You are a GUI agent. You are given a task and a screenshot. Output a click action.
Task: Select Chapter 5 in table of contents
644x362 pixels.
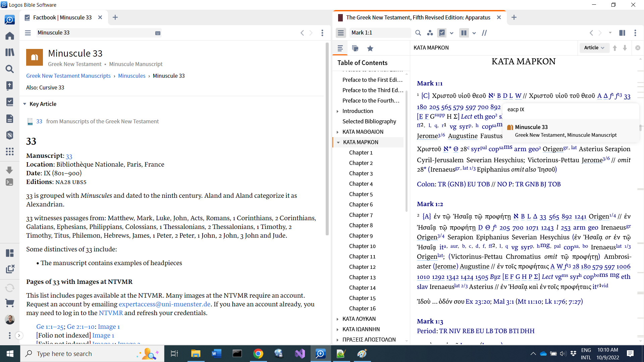pos(361,194)
